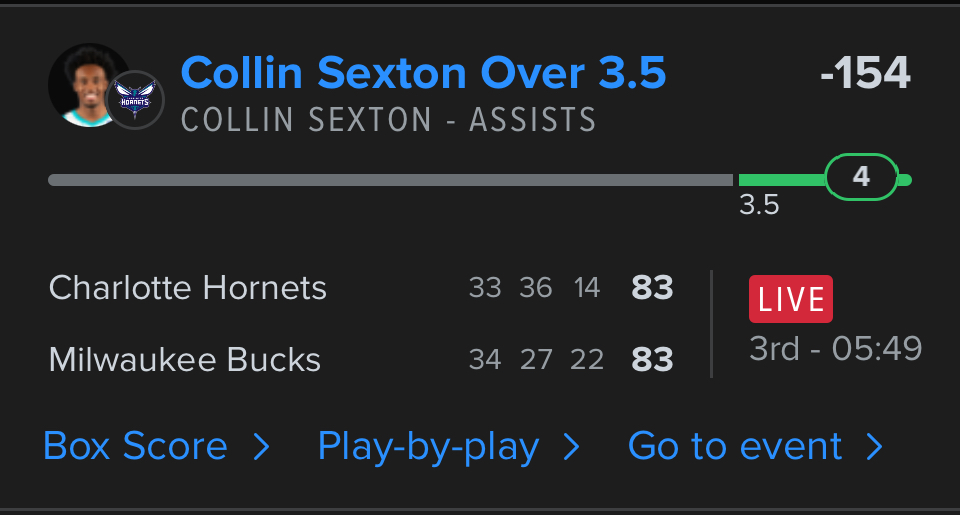This screenshot has height=515, width=960.
Task: Click the gray portion of the progress bar
Action: click(x=390, y=180)
